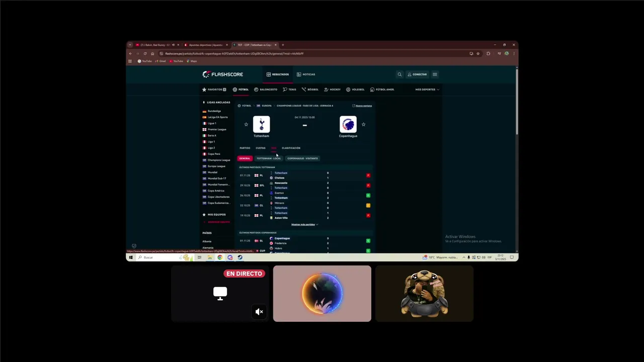Screen dimensions: 644x362
Task: Click the Newcastle vs Tottenham match row
Action: [x=305, y=186]
